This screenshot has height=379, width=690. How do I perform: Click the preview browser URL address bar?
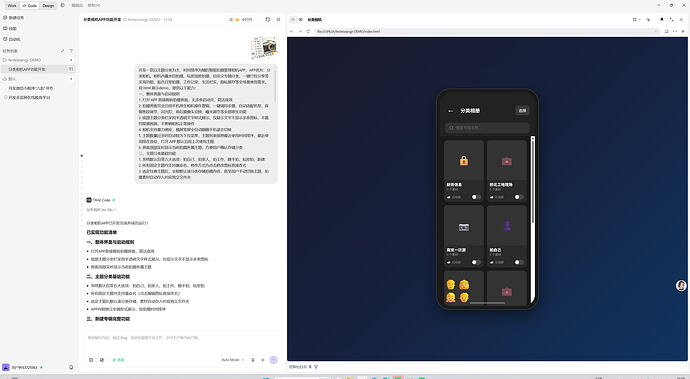pyautogui.click(x=487, y=32)
